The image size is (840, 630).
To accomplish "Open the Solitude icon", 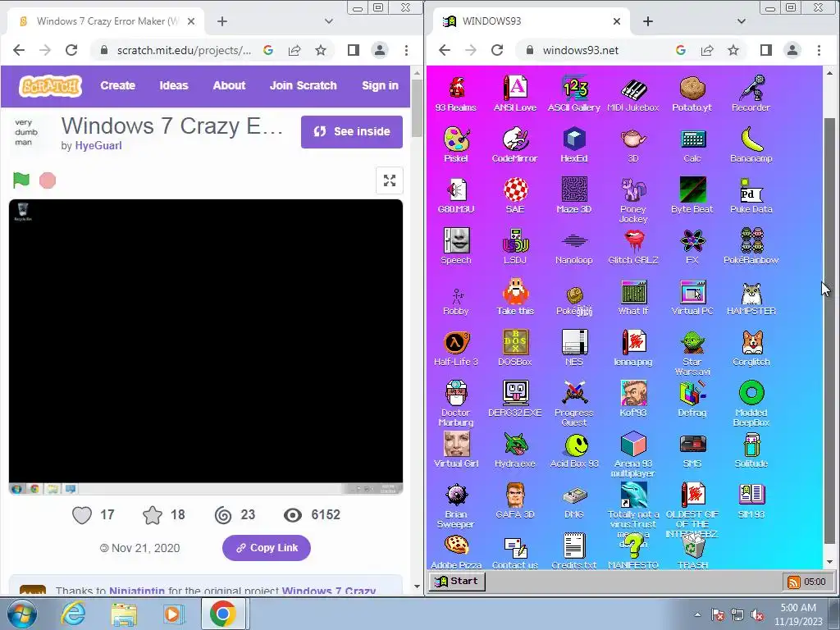I will (x=751, y=450).
